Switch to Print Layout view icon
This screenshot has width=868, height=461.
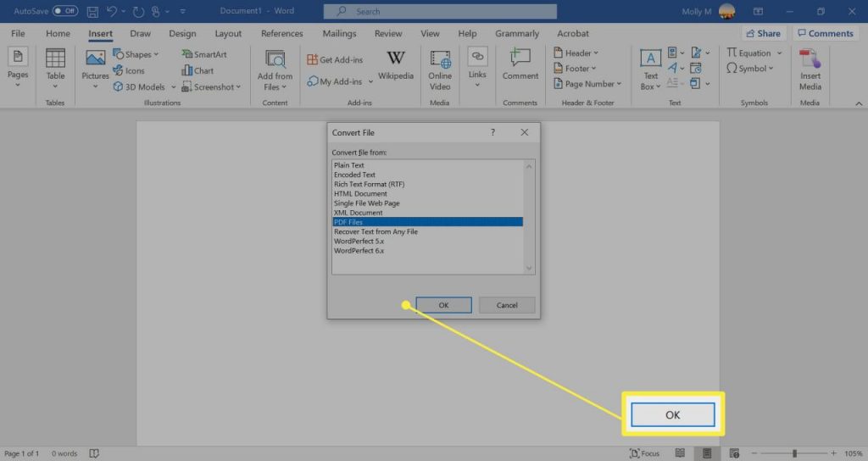tap(707, 453)
